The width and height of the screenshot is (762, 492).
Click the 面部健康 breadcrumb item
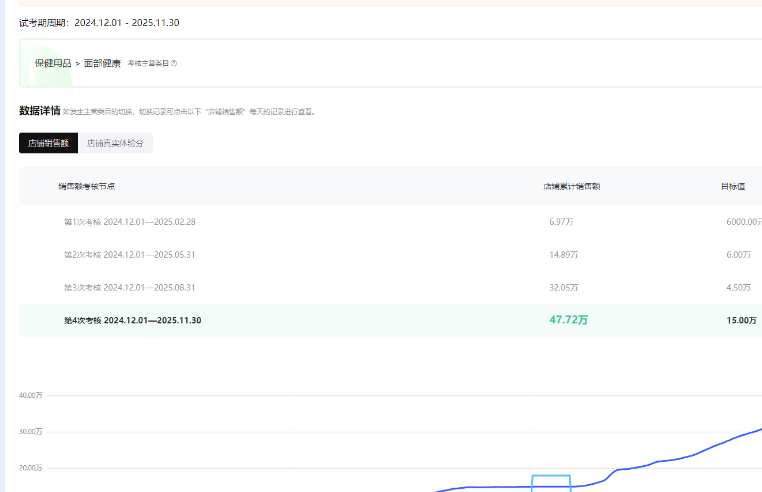click(x=102, y=63)
